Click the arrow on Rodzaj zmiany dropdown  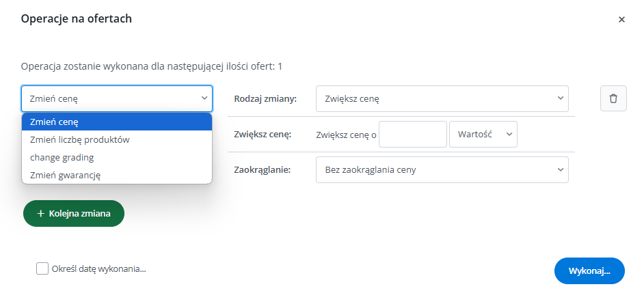560,98
